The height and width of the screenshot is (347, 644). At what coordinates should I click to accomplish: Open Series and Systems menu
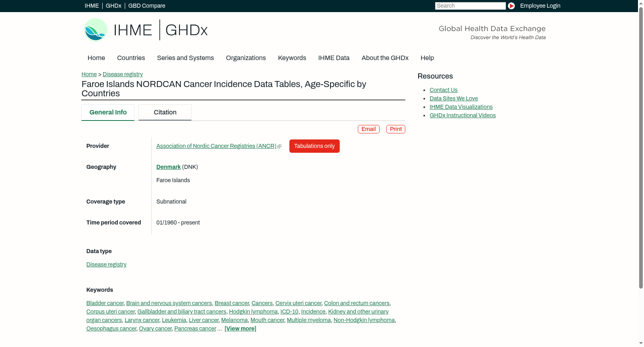[x=186, y=58]
